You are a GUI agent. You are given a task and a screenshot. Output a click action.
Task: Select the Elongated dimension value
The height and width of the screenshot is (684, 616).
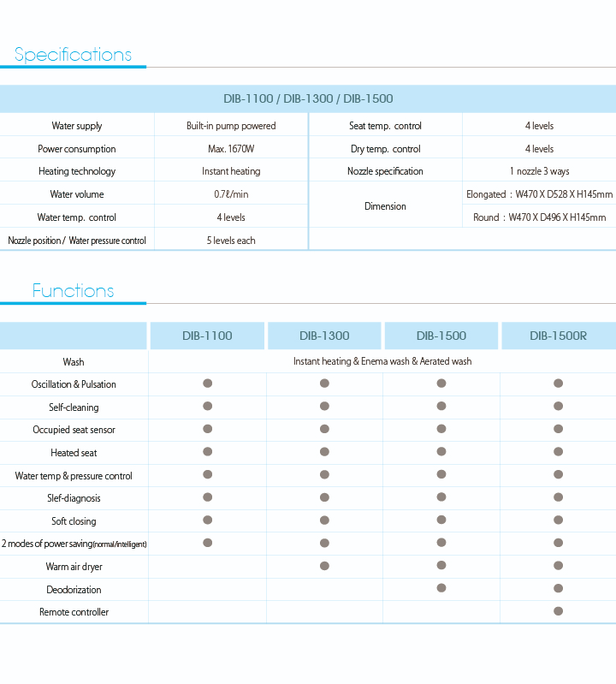coord(539,194)
